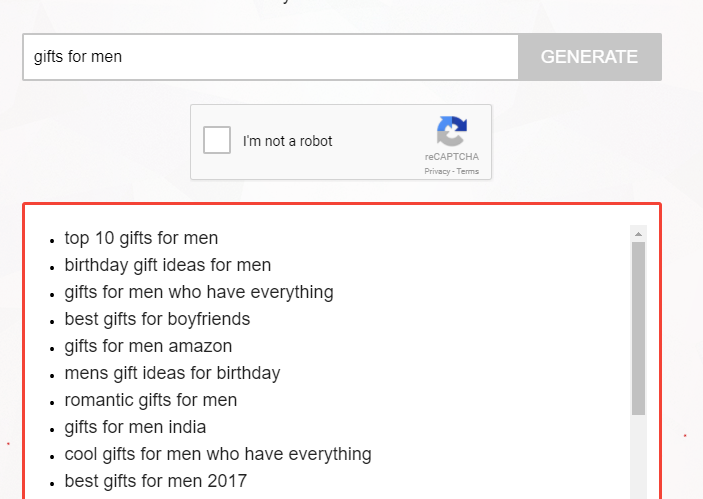This screenshot has width=703, height=499.
Task: Select birthday gift ideas for men result
Action: pyautogui.click(x=168, y=265)
